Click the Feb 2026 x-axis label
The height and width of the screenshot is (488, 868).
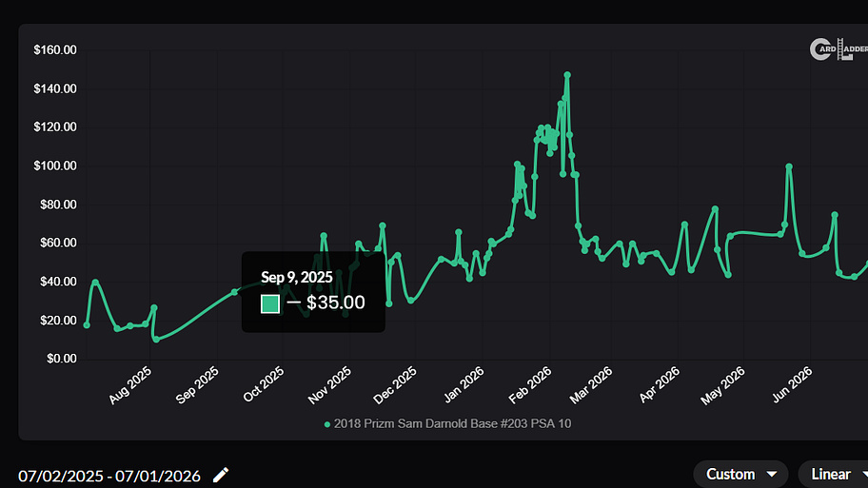(530, 385)
